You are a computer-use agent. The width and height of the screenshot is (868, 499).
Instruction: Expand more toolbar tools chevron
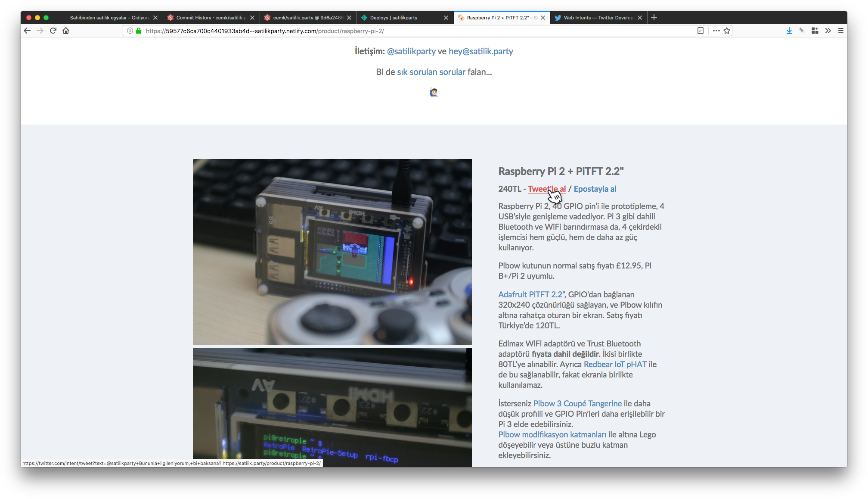coord(828,31)
